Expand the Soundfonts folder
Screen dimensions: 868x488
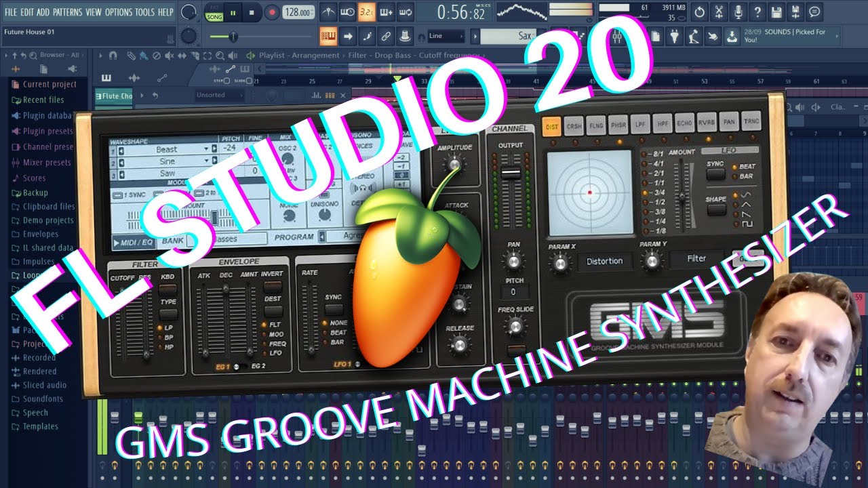[x=37, y=399]
